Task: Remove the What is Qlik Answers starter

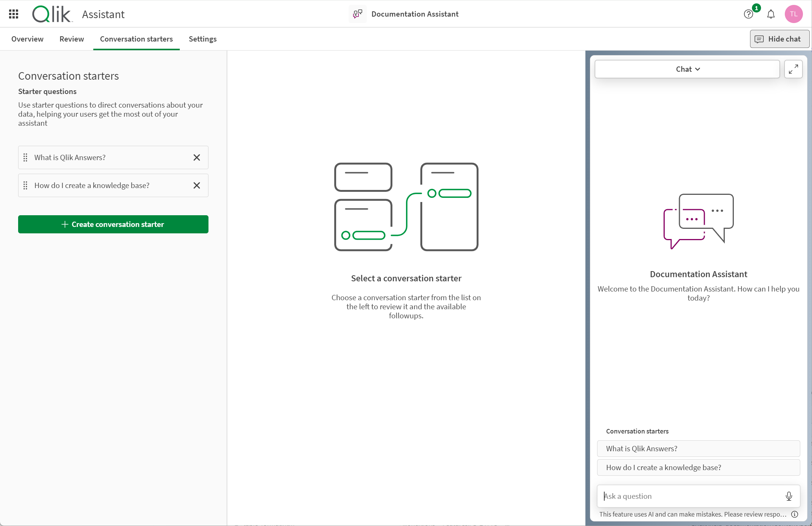Action: [x=196, y=157]
